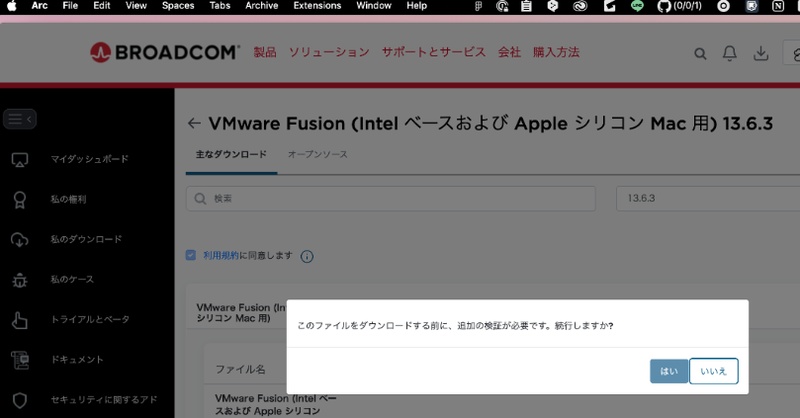
Task: Open セキュリティに関するアド in sidebar
Action: [104, 400]
